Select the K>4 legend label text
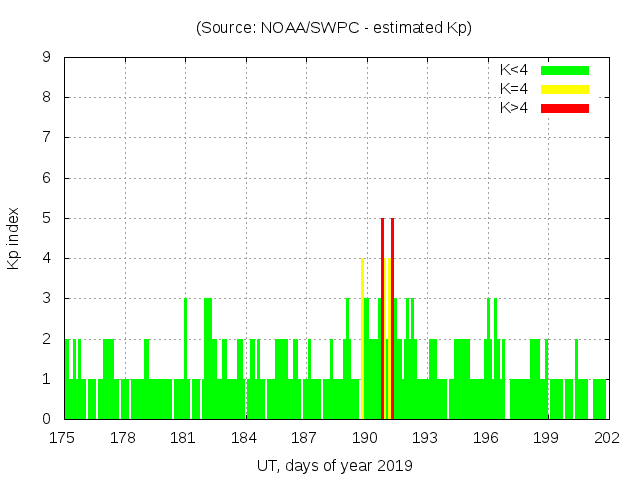The width and height of the screenshot is (640, 480). pyautogui.click(x=514, y=108)
